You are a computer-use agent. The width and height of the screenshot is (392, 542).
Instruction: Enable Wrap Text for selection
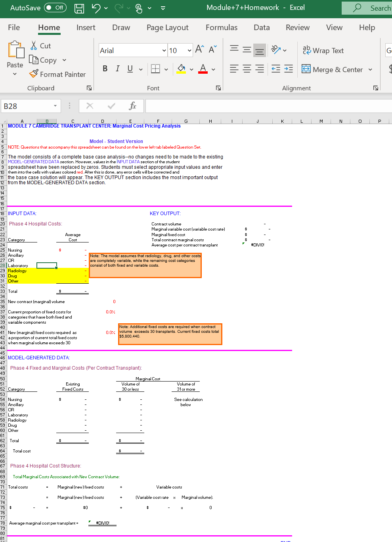[x=323, y=50]
